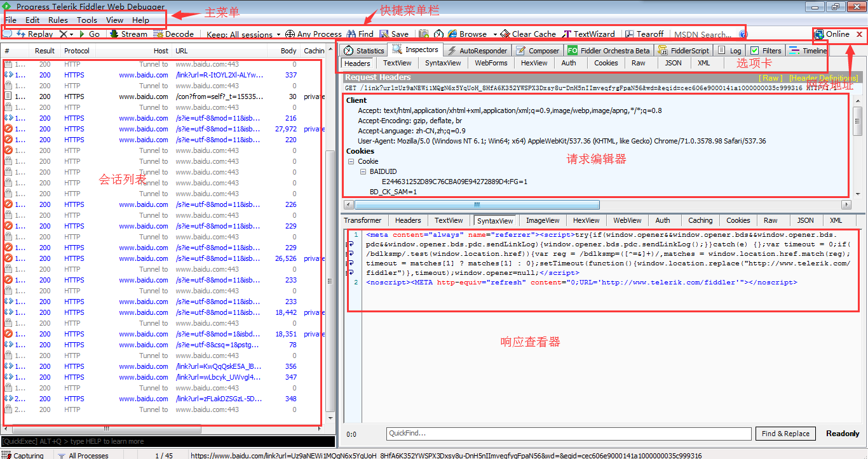868x459 pixels.
Task: Open the Rules menu
Action: click(58, 20)
